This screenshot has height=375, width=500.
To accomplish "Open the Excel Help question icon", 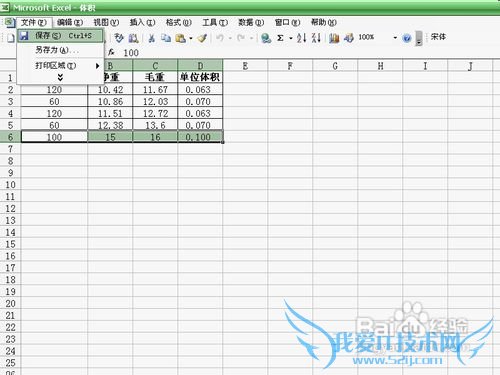I will pos(407,38).
